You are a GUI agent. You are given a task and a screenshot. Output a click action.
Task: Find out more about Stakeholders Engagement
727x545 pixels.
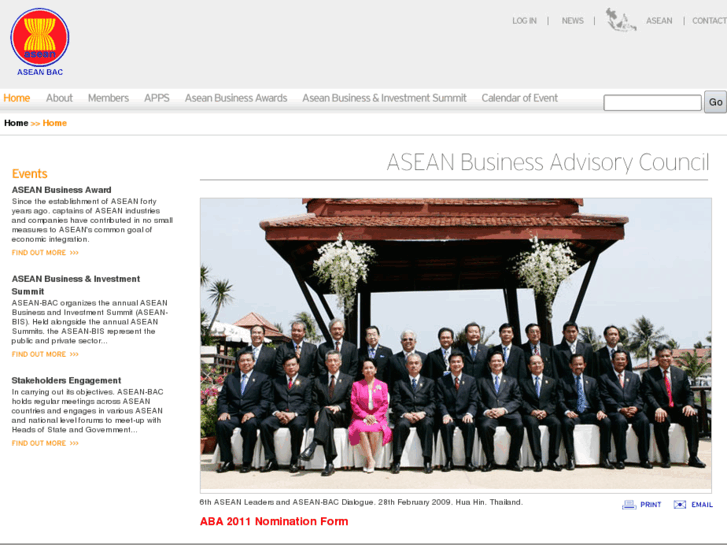pyautogui.click(x=45, y=443)
